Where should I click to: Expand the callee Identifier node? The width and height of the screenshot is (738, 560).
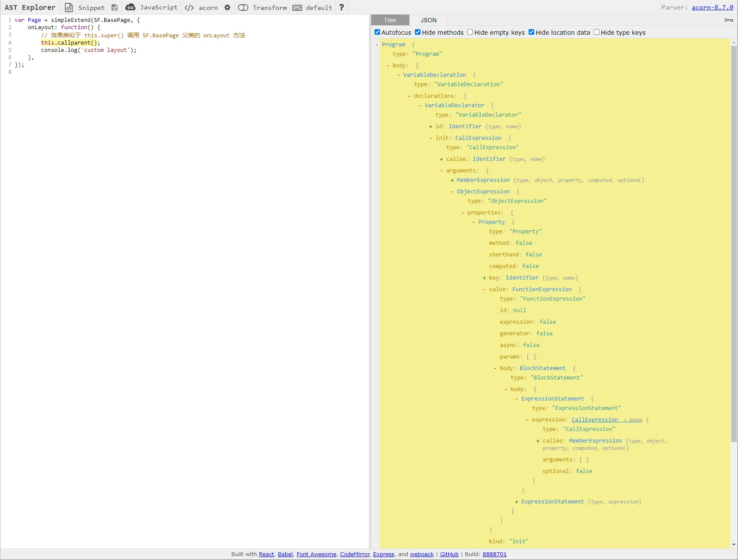[x=442, y=159]
